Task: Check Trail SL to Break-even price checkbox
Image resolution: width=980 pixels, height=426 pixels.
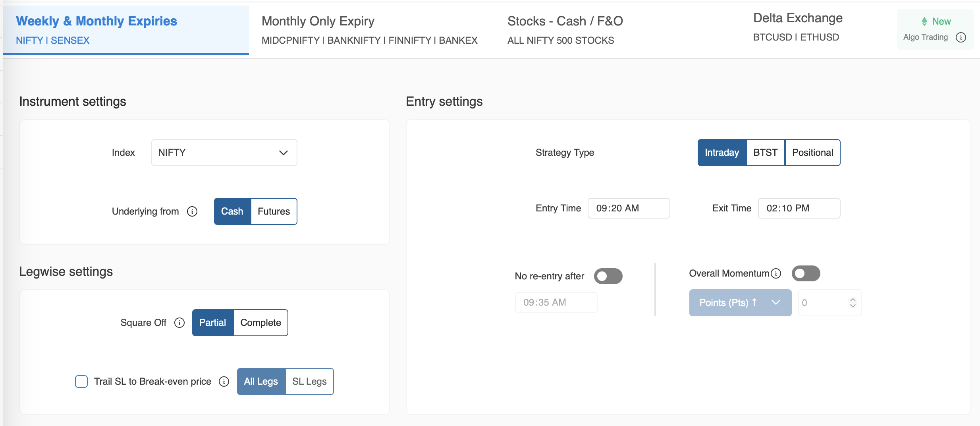Action: [x=81, y=381]
